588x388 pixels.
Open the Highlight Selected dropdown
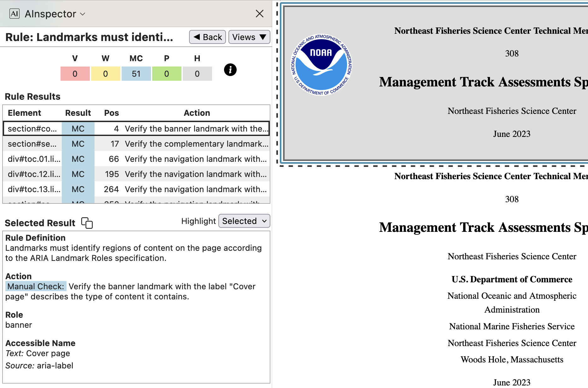click(x=244, y=221)
